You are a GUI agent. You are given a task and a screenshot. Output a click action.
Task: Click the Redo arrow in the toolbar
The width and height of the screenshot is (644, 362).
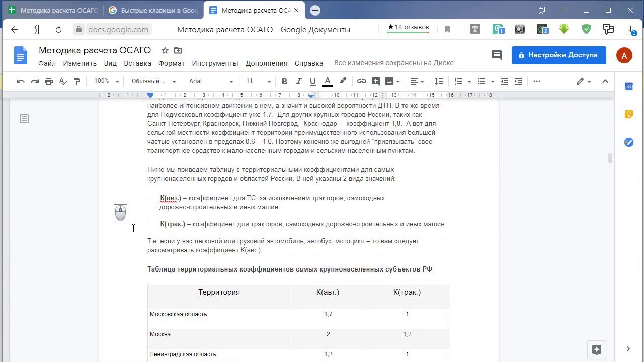click(35, 81)
